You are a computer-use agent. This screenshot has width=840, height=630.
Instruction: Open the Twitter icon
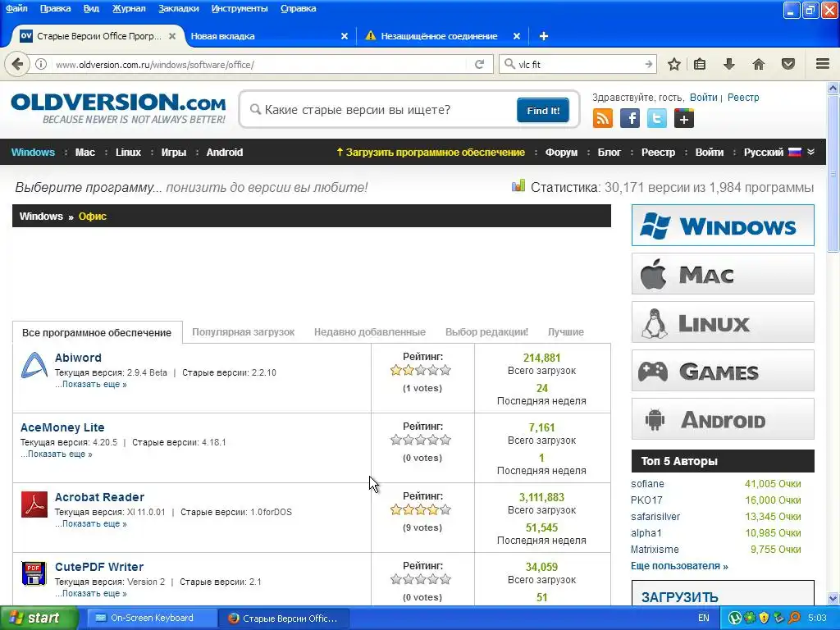pos(657,118)
